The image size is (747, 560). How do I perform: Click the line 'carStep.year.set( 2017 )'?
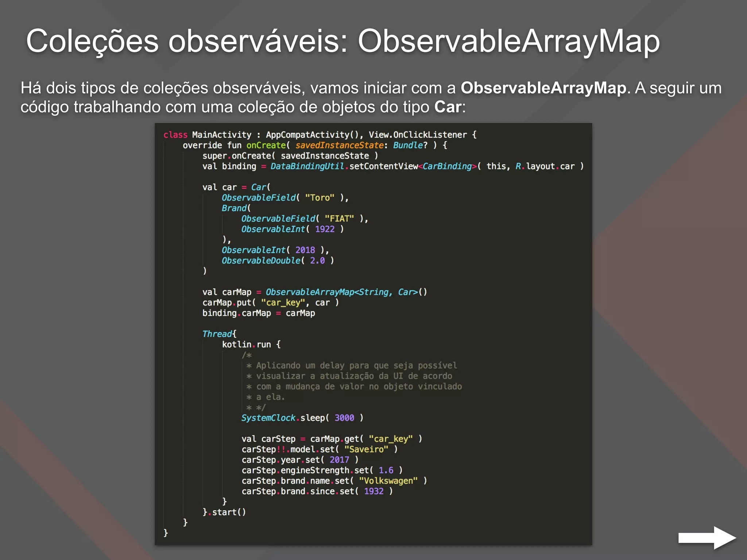coord(300,460)
